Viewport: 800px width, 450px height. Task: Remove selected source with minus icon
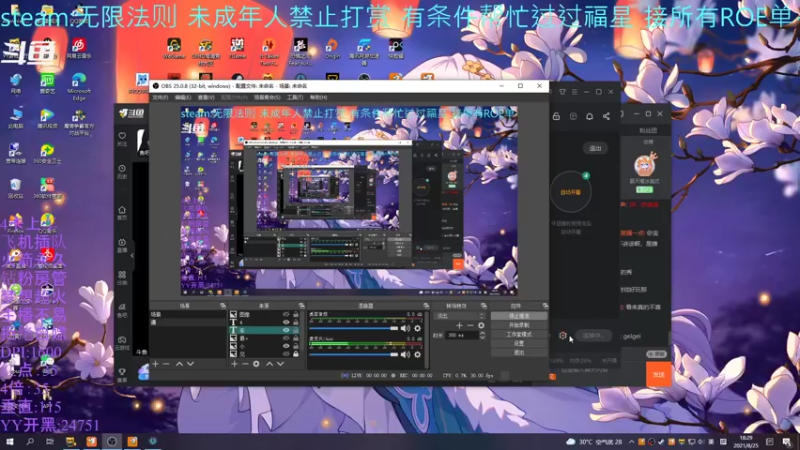(x=245, y=364)
